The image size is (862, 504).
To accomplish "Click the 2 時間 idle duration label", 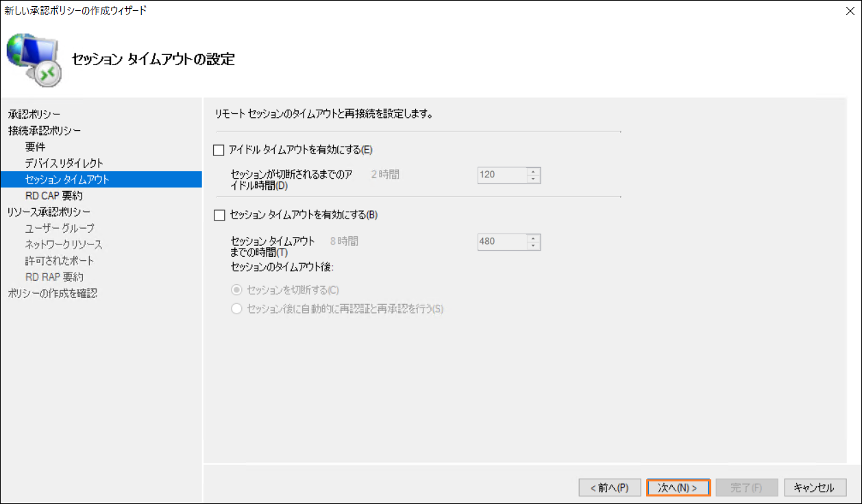I will pyautogui.click(x=385, y=174).
